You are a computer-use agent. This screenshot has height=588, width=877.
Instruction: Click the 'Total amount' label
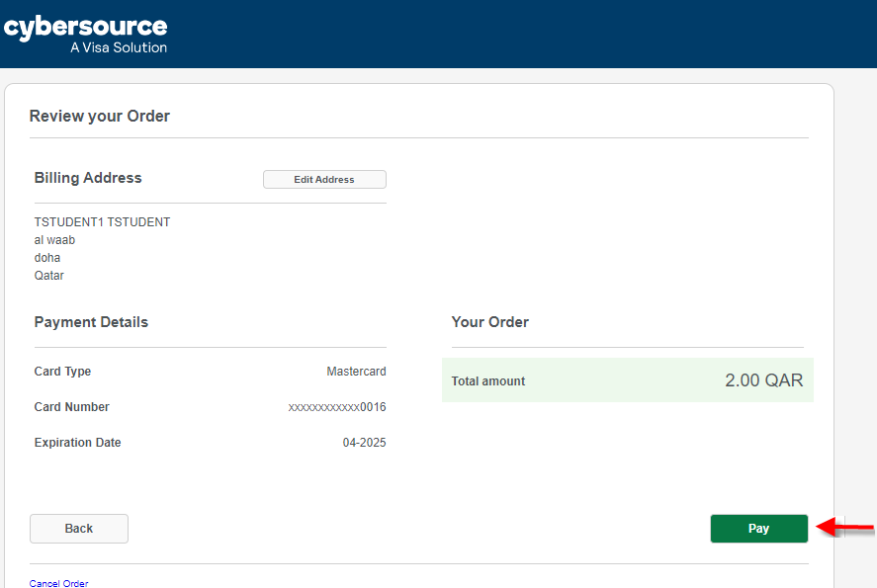488,381
